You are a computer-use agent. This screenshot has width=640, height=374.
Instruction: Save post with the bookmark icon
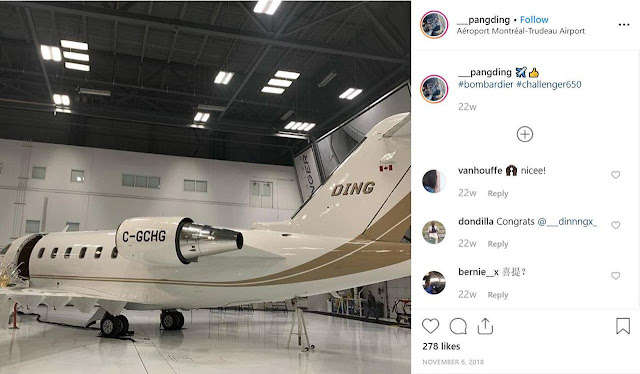[623, 326]
